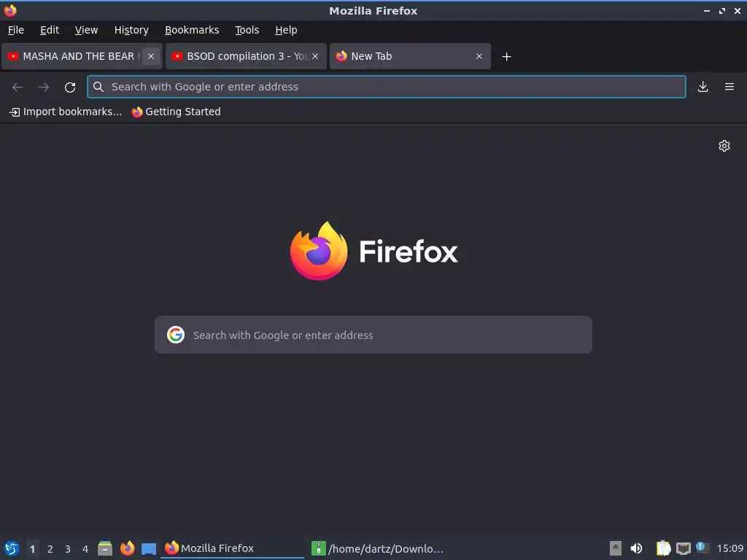The width and height of the screenshot is (747, 560).
Task: Close the New Tab tab
Action: tap(479, 56)
